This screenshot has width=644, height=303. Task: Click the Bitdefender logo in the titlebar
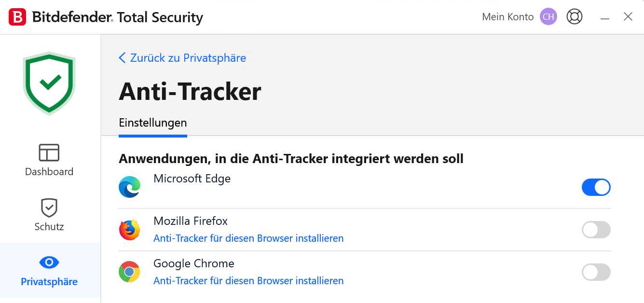pyautogui.click(x=18, y=16)
